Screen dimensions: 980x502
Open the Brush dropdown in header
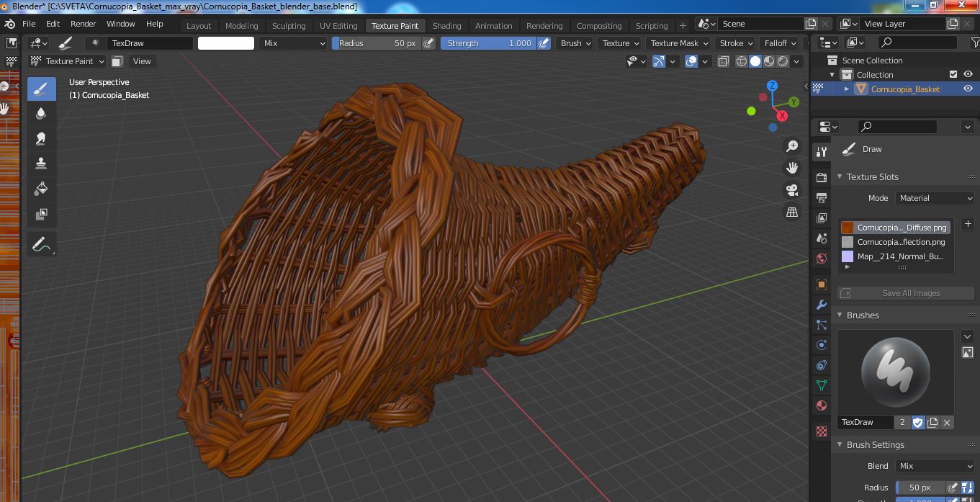[575, 43]
